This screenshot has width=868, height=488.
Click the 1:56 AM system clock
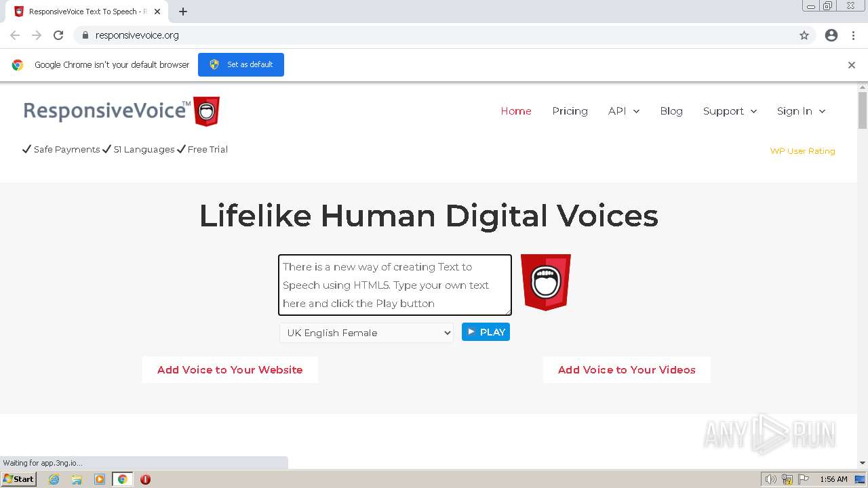coord(833,479)
